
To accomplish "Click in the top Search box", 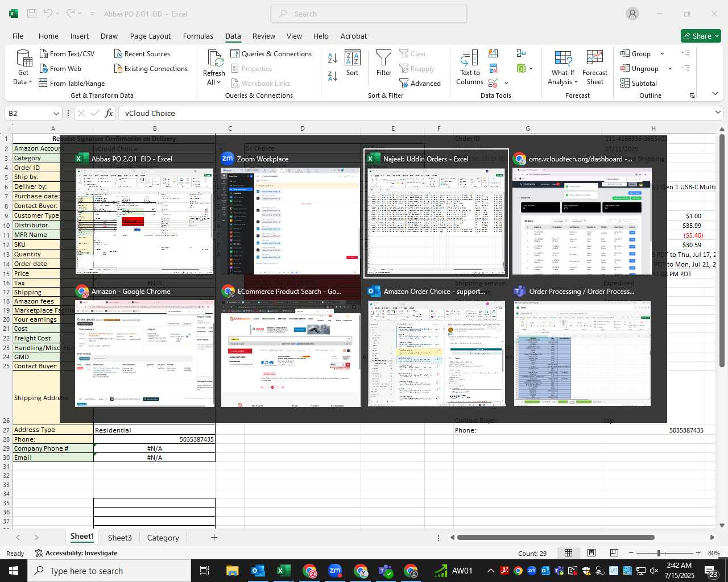I will (x=369, y=14).
